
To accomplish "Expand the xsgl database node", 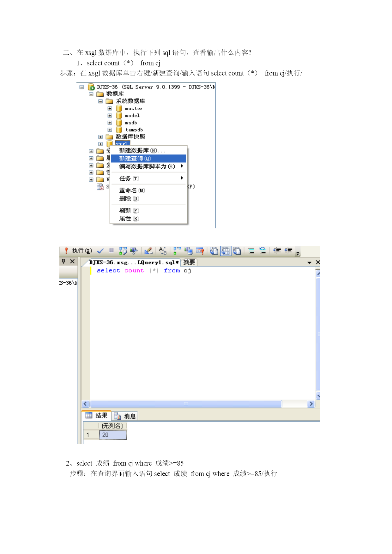I will 100,144.
